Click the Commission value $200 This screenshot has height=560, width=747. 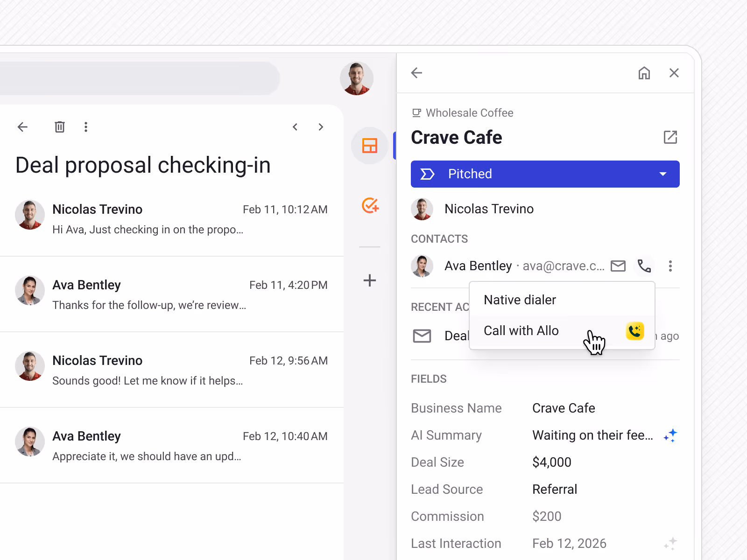click(x=547, y=517)
